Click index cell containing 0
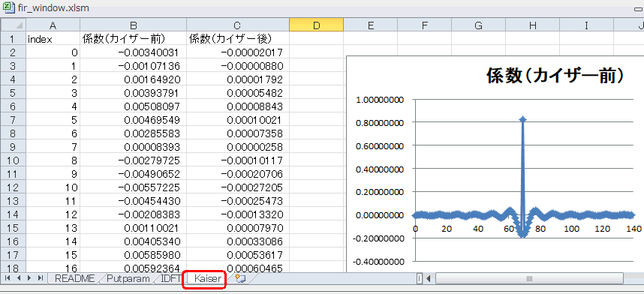Image resolution: width=644 pixels, height=294 pixels. 53,52
